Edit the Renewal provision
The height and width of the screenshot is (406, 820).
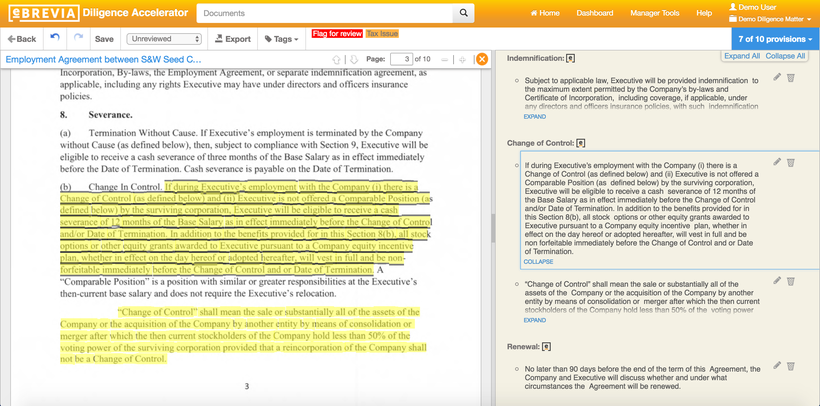777,365
